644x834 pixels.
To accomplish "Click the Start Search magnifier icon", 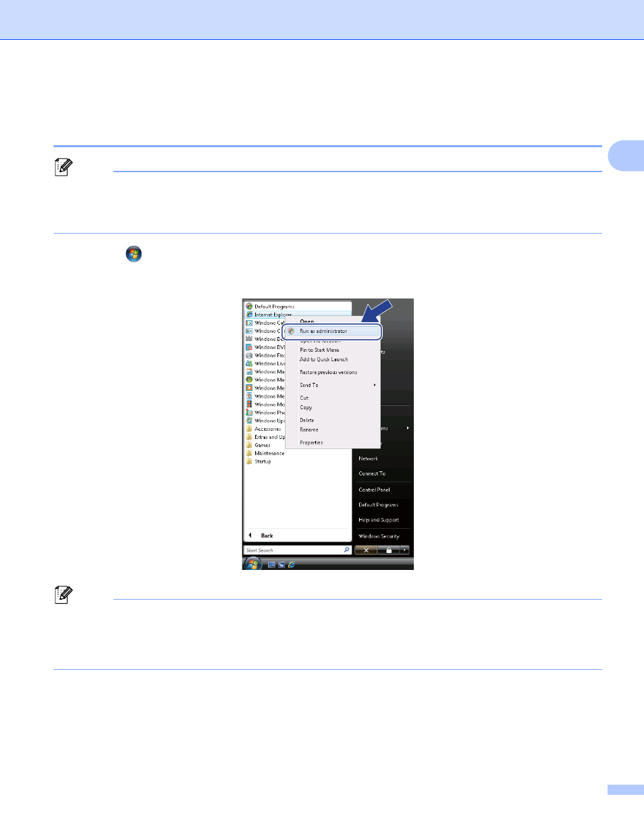I will (x=347, y=550).
